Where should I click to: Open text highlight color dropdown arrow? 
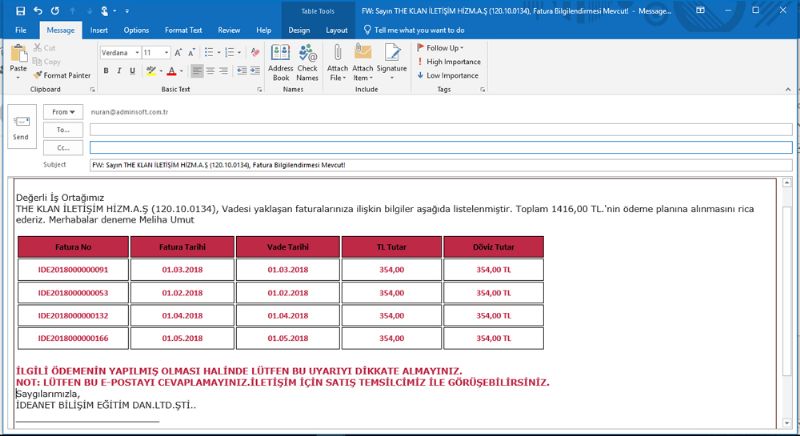(161, 71)
